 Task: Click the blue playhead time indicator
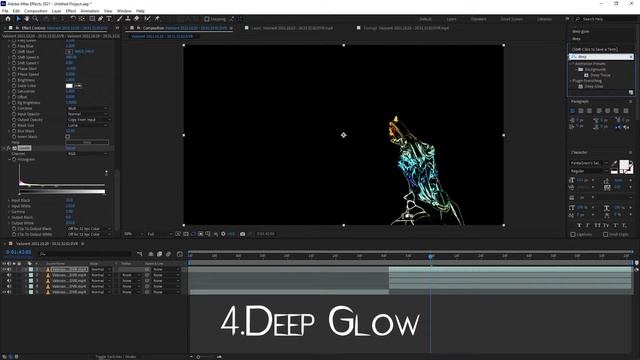431,256
